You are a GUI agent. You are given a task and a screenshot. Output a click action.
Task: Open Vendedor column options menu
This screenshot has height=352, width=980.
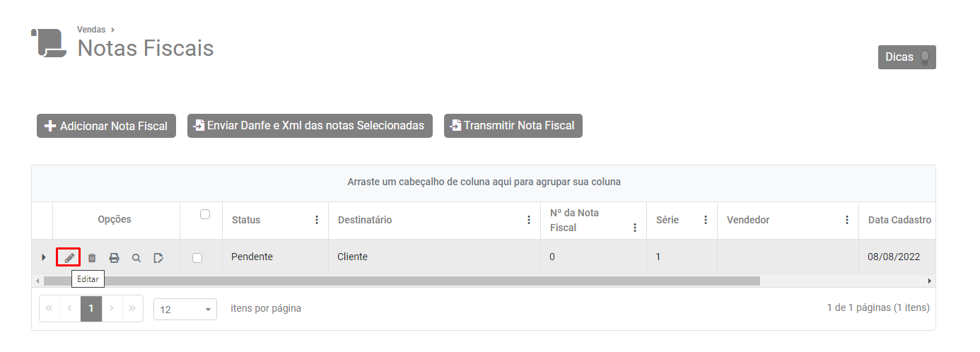tap(847, 220)
